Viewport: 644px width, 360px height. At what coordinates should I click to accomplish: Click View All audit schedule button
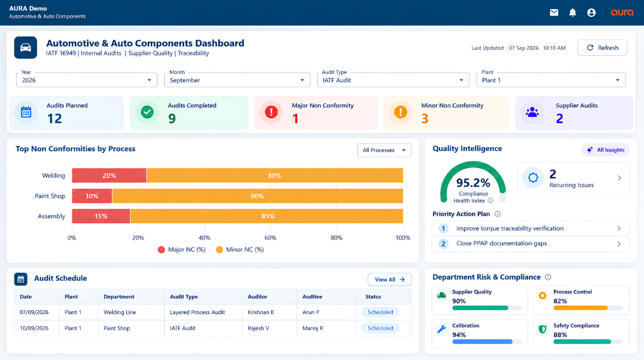pos(390,279)
